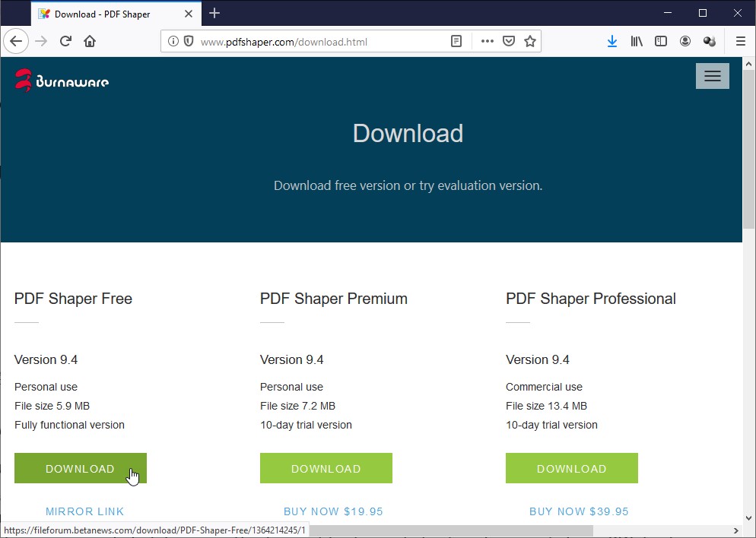
Task: Open the Firefox account icon
Action: click(x=685, y=42)
